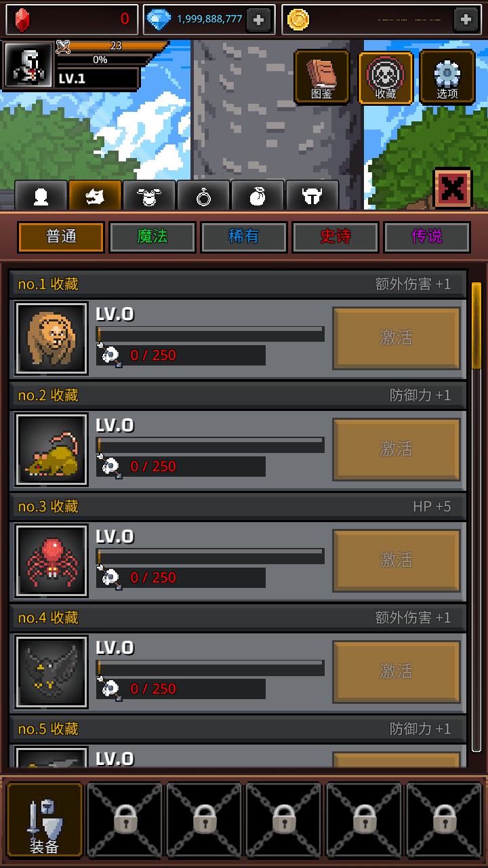The image size is (488, 868).
Task: Activate no.1 bear collection with 激活
Action: (x=396, y=338)
